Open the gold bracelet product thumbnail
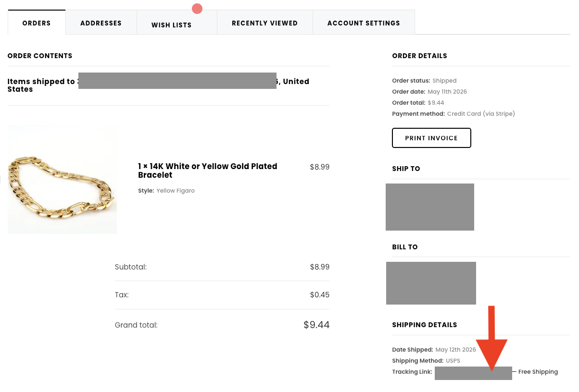The height and width of the screenshot is (392, 579). coord(62,179)
